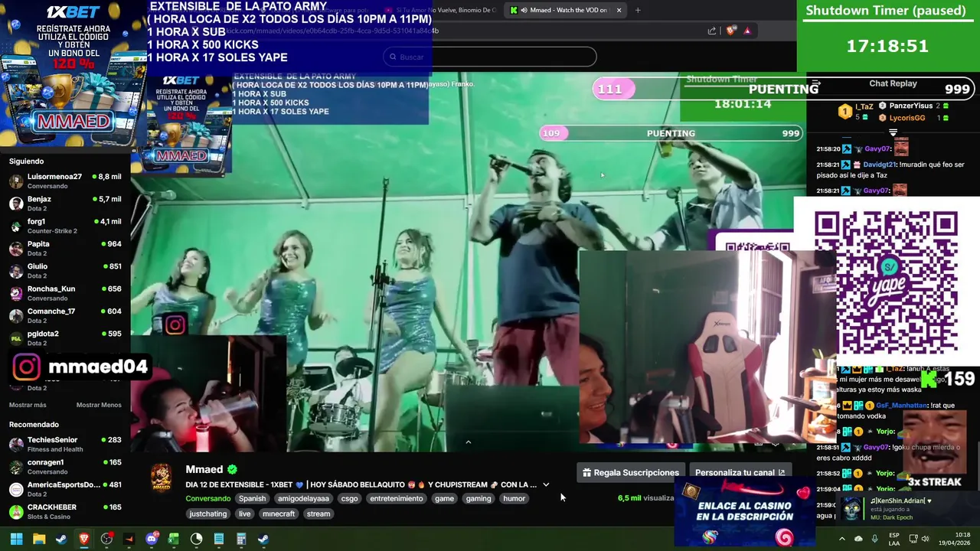Open the Excel taskbar icon
This screenshot has height=551, width=980.
[x=174, y=539]
